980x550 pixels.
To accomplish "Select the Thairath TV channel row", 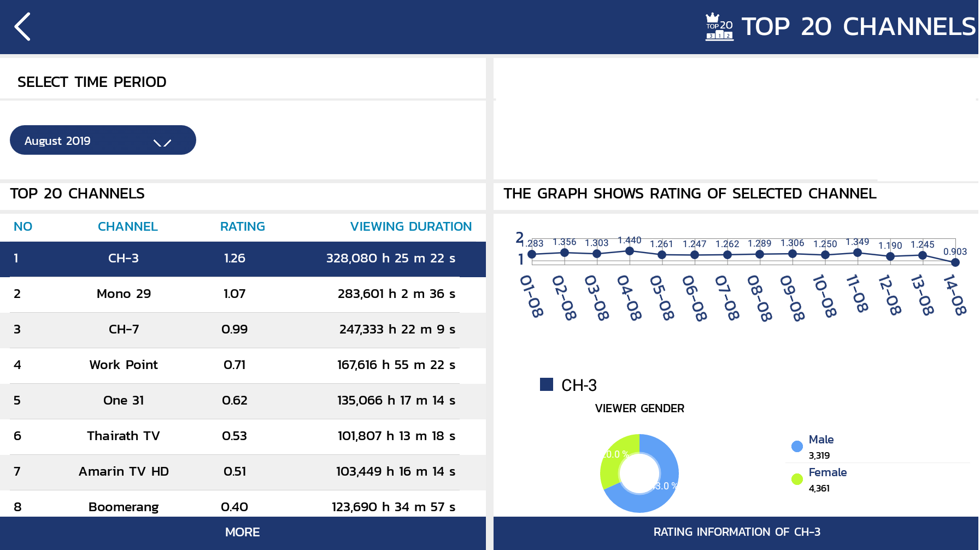I will click(x=243, y=436).
